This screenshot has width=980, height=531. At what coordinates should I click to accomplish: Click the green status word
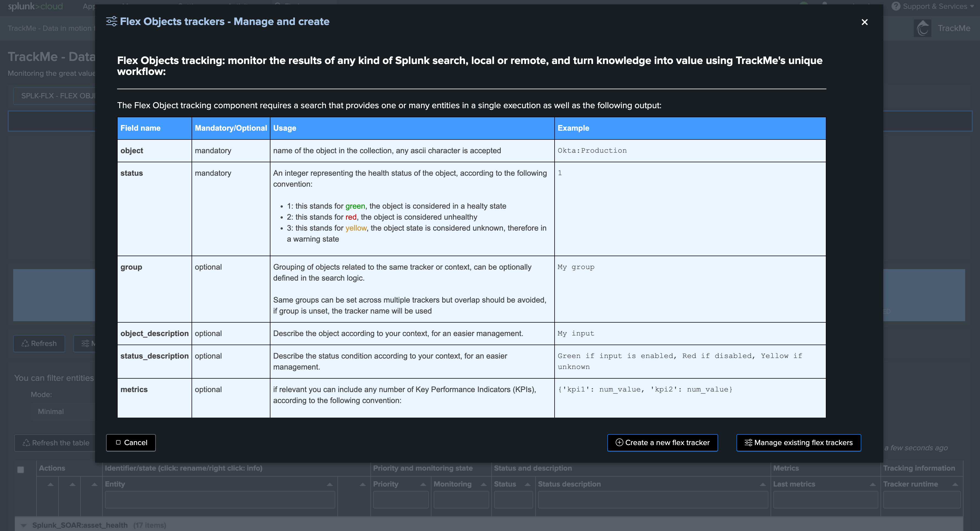coord(355,206)
